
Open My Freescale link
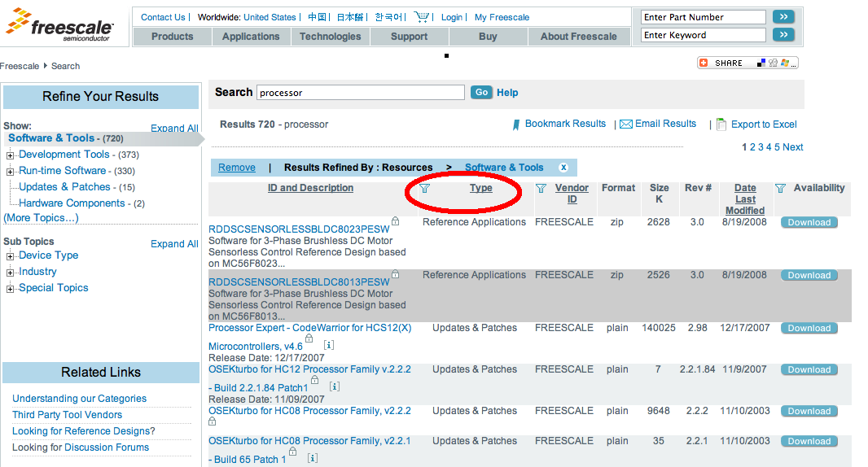point(502,17)
